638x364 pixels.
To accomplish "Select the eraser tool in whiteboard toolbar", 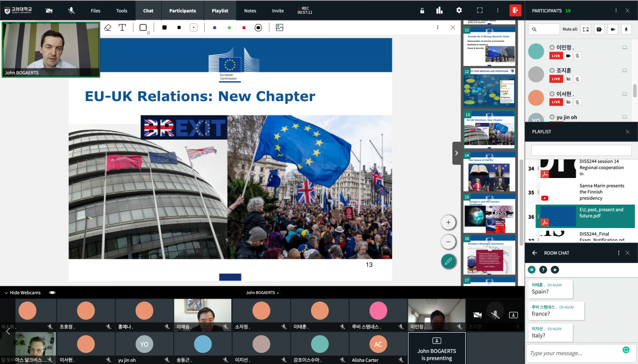I will pos(108,28).
